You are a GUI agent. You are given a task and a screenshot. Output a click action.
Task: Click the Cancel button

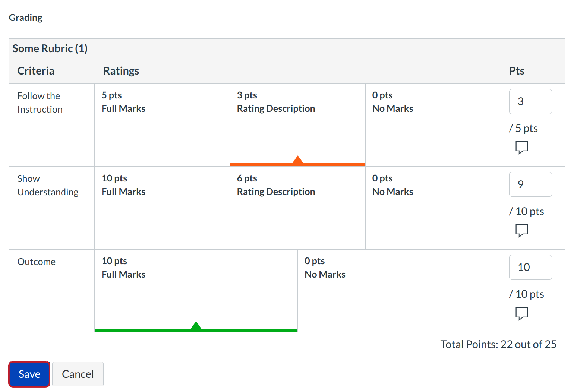click(x=78, y=374)
